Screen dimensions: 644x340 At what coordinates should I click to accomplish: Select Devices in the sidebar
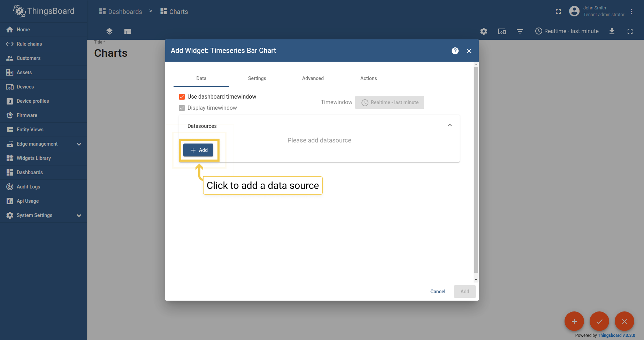(x=25, y=86)
